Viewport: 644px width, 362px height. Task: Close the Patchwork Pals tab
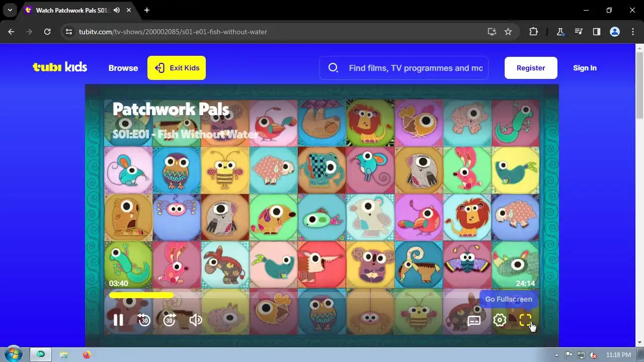129,10
